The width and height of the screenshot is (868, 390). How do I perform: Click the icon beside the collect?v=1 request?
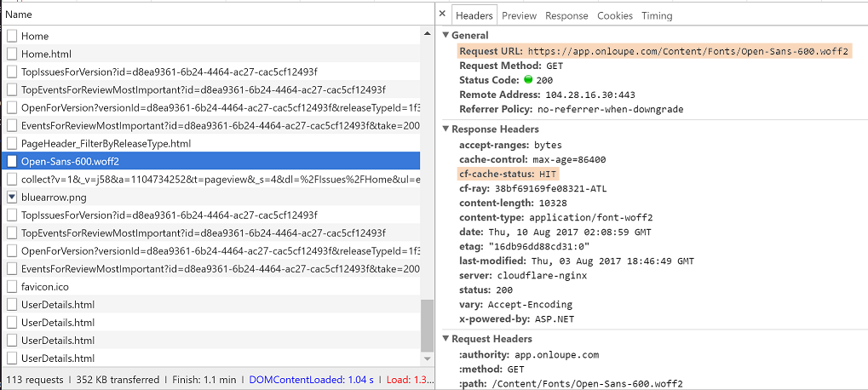pyautogui.click(x=12, y=179)
